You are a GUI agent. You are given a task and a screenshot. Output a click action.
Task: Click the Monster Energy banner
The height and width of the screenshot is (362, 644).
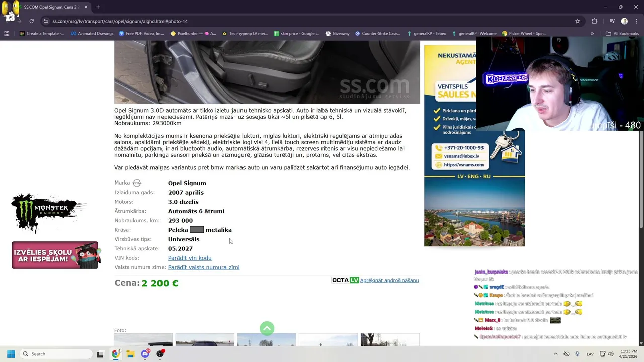pyautogui.click(x=49, y=213)
